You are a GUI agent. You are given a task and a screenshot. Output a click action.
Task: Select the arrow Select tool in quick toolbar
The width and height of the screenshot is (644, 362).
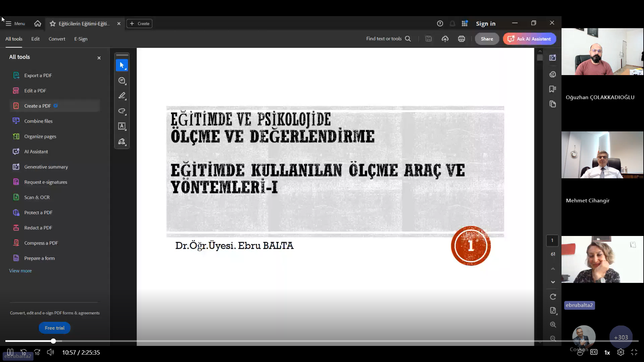point(122,65)
